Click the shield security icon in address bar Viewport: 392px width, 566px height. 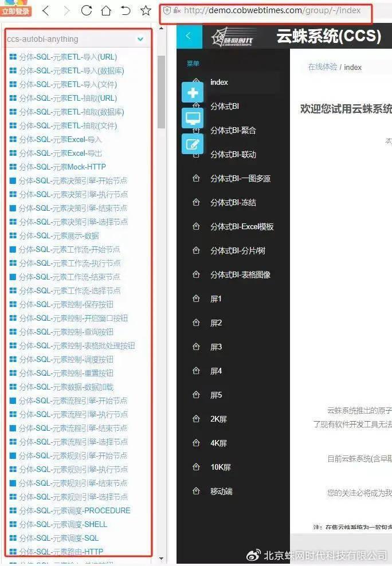pyautogui.click(x=167, y=10)
